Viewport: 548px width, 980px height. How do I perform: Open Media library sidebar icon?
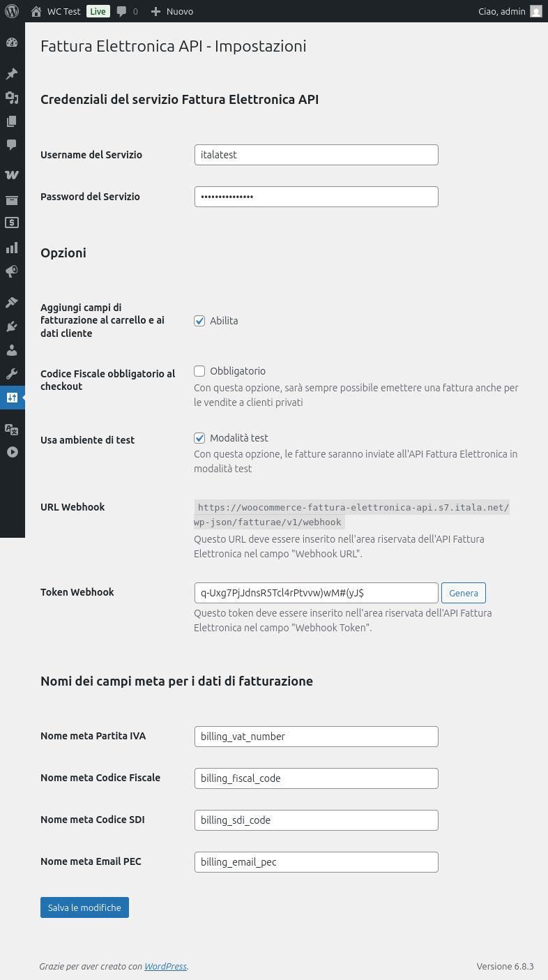(11, 98)
